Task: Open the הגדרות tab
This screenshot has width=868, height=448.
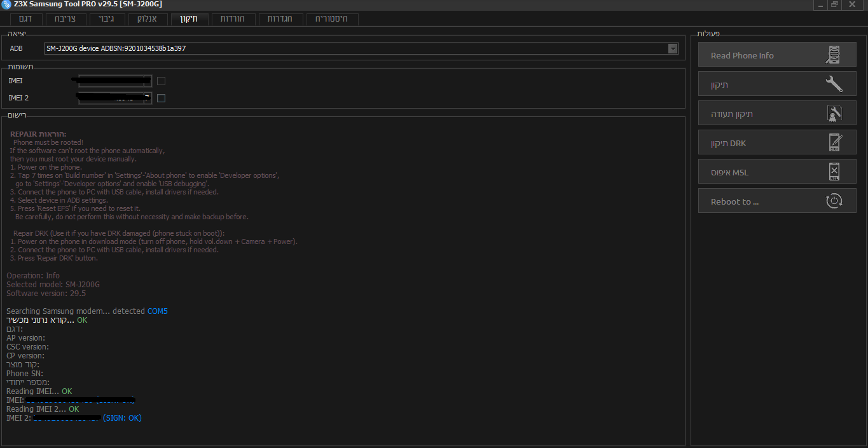Action: 280,19
